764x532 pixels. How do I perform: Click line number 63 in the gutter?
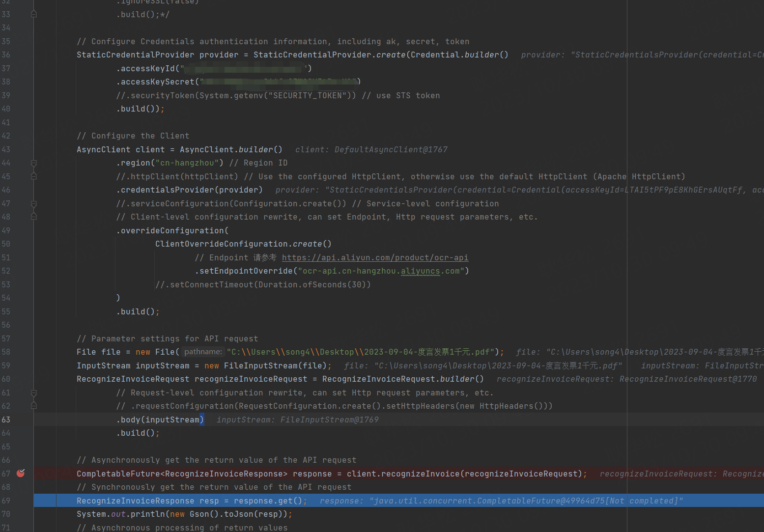click(x=6, y=420)
